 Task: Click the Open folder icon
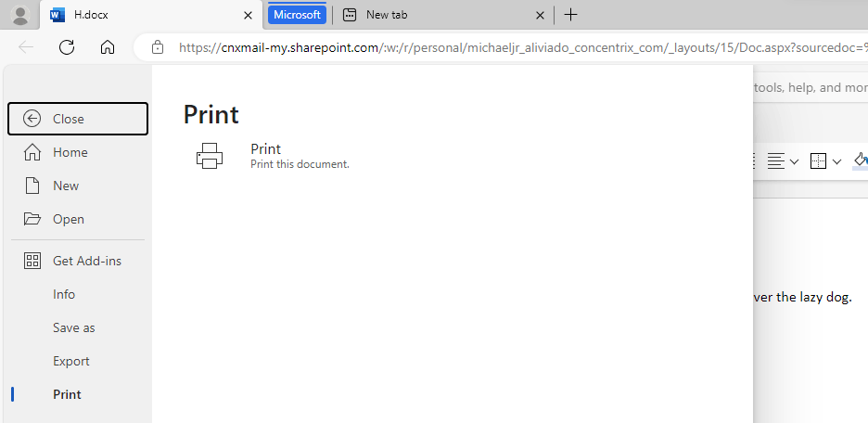point(32,219)
